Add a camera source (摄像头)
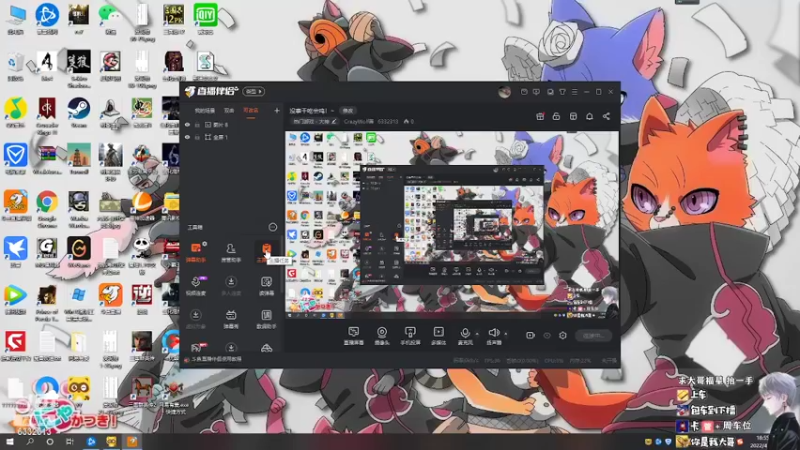Screen dimensions: 800x450 (x=382, y=336)
